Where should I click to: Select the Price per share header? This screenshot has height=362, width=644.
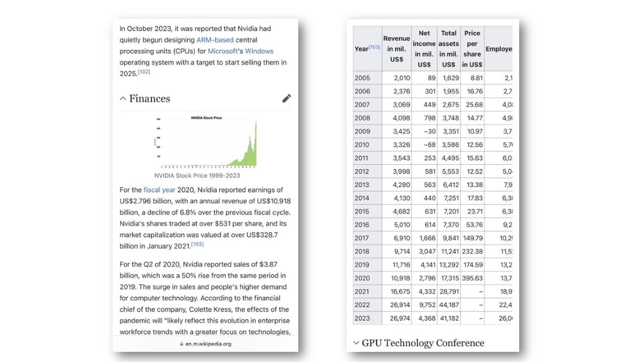472,49
